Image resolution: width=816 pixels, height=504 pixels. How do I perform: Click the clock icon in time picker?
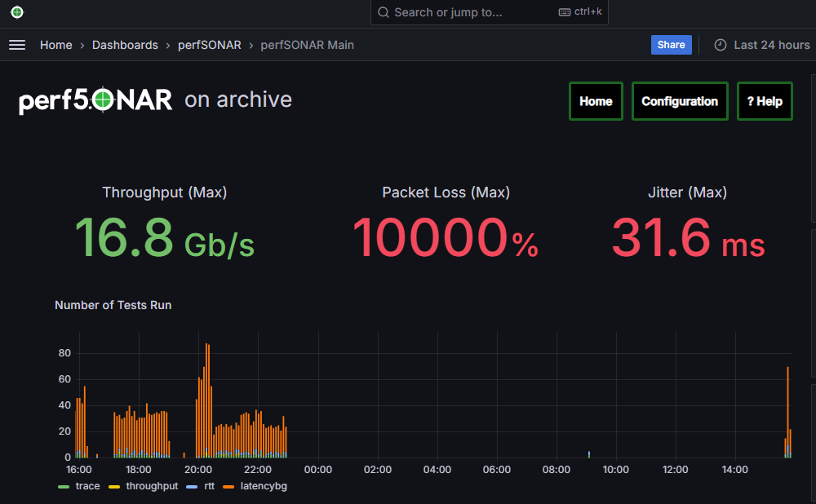(721, 45)
